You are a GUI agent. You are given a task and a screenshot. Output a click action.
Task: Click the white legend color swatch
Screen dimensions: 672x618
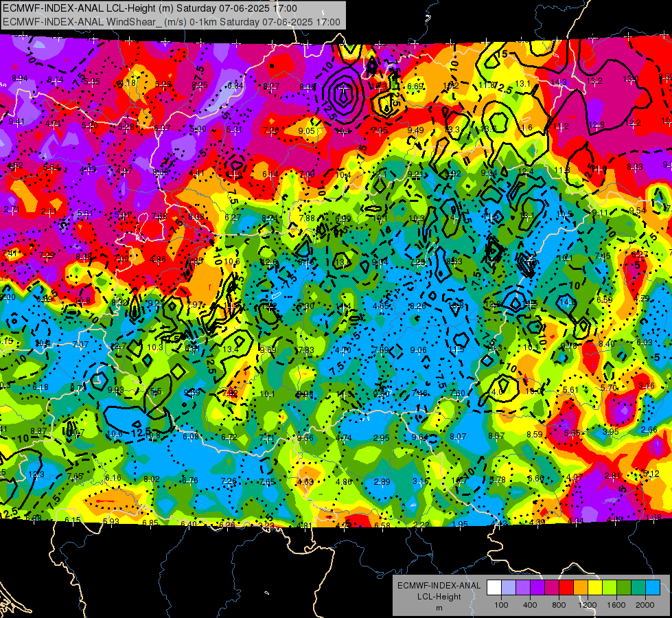494,588
